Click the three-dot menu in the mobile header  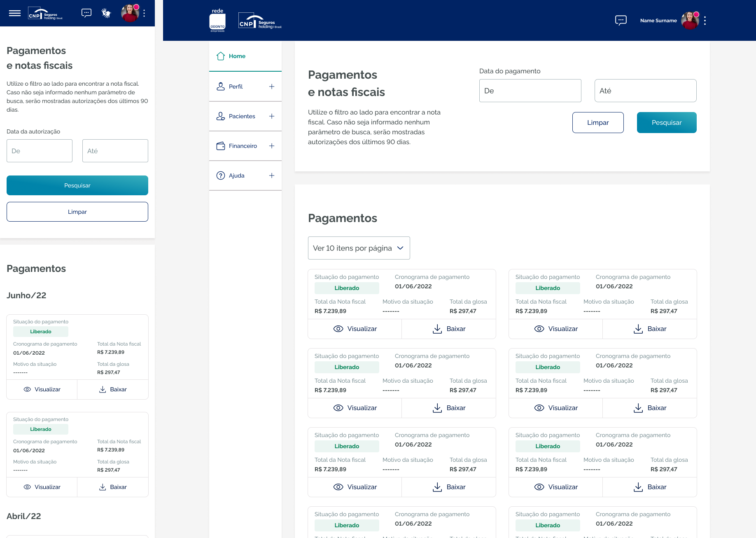(x=144, y=13)
